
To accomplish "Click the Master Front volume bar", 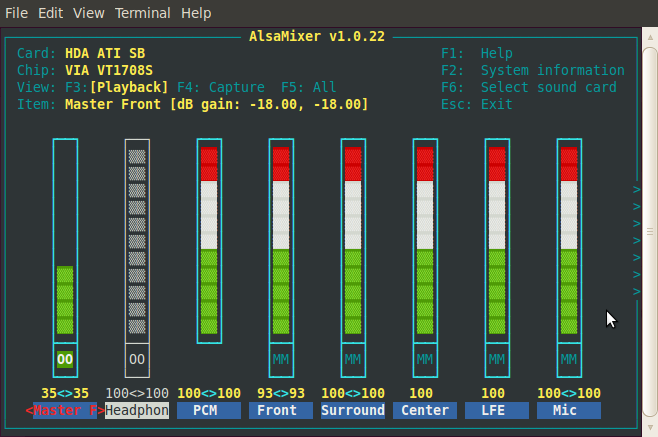I will click(x=65, y=241).
